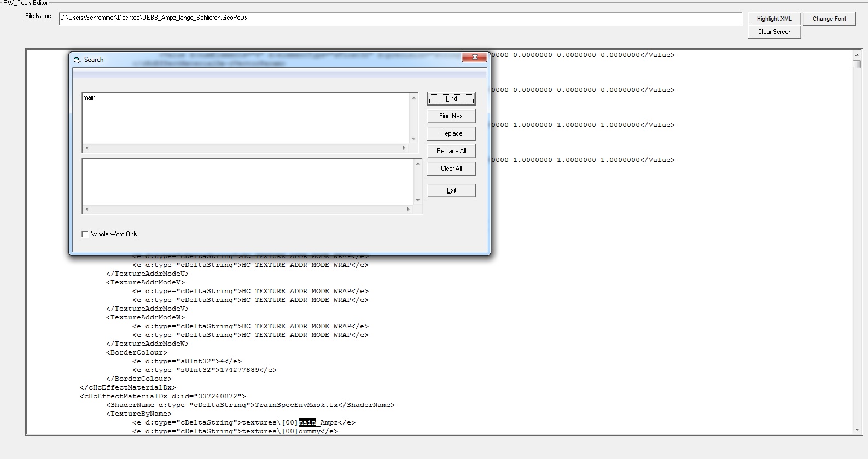
Task: Click the replace box horizontal scroll left arrow
Action: pyautogui.click(x=87, y=210)
